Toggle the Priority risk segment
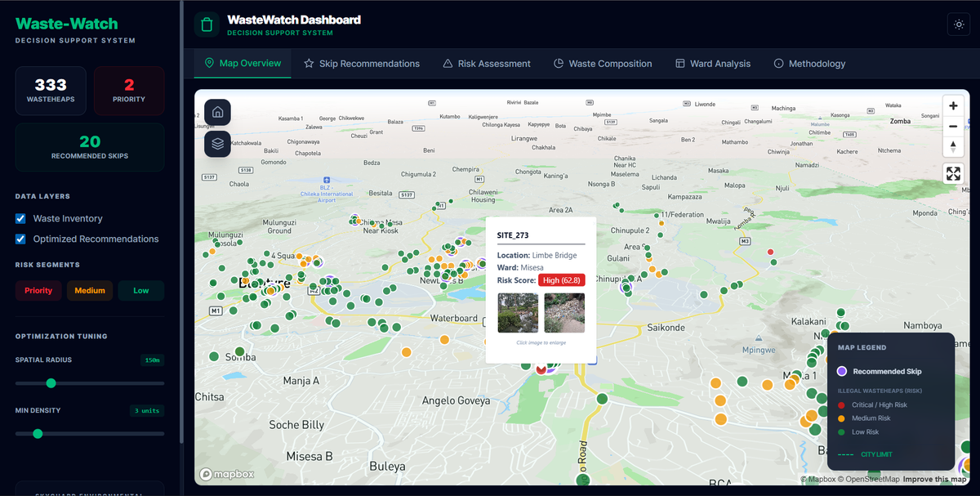980x496 pixels. tap(38, 290)
